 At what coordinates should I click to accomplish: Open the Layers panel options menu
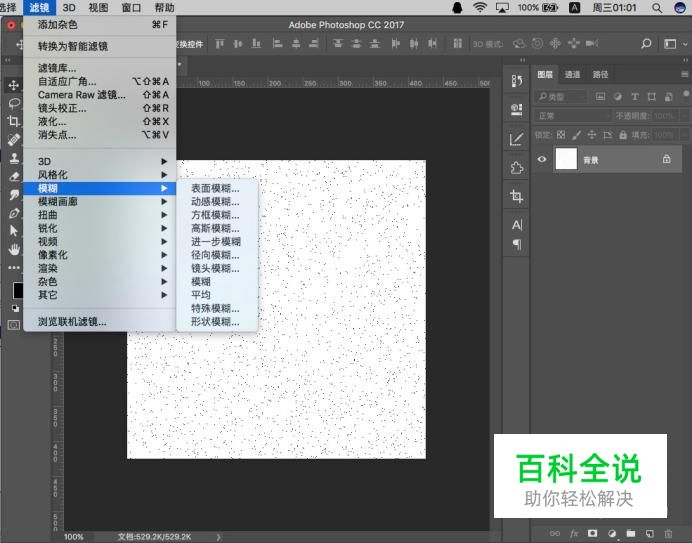tap(684, 74)
